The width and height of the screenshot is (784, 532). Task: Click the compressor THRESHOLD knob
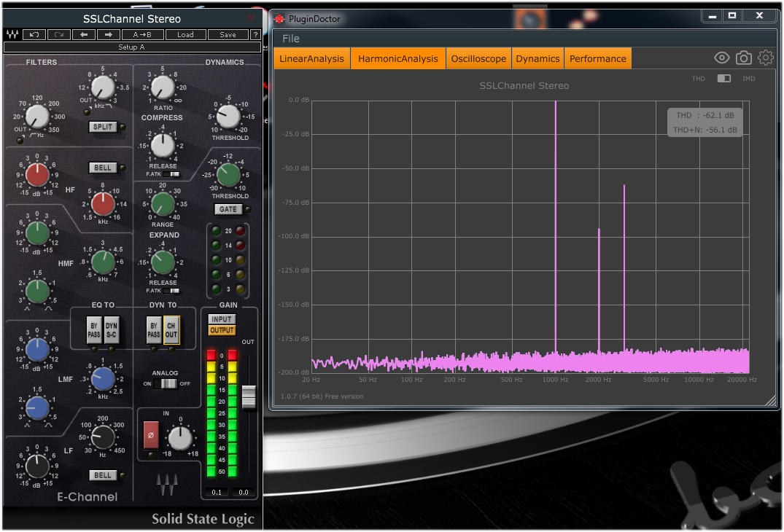(x=228, y=117)
